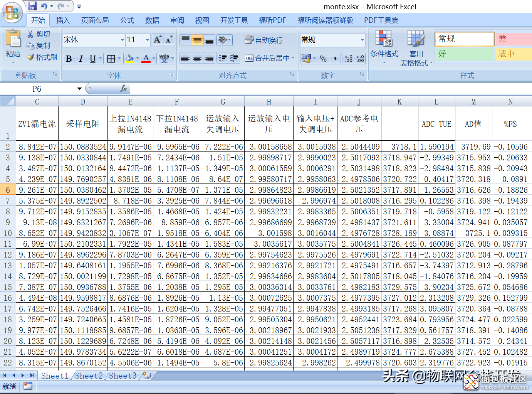
Task: Increase decimal places
Action: tap(349, 59)
